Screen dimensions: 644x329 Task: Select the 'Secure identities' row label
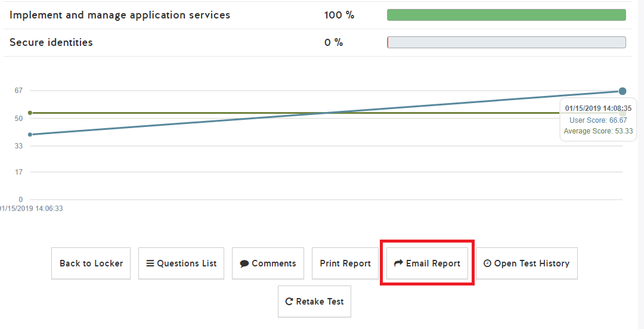pyautogui.click(x=51, y=42)
